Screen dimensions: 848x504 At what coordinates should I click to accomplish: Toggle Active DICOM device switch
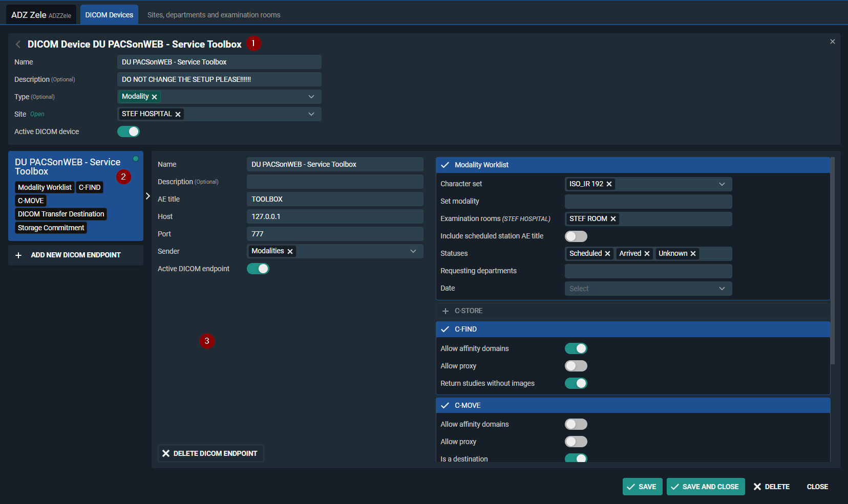pyautogui.click(x=129, y=132)
